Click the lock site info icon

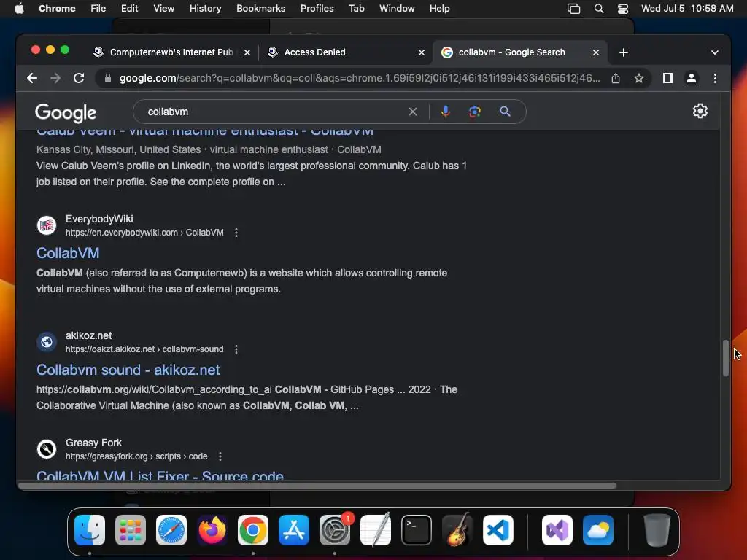(108, 78)
